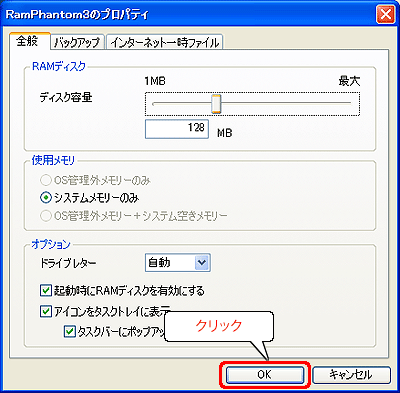400x393 pixels.
Task: Click the ドライブレター label
Action: click(68, 263)
